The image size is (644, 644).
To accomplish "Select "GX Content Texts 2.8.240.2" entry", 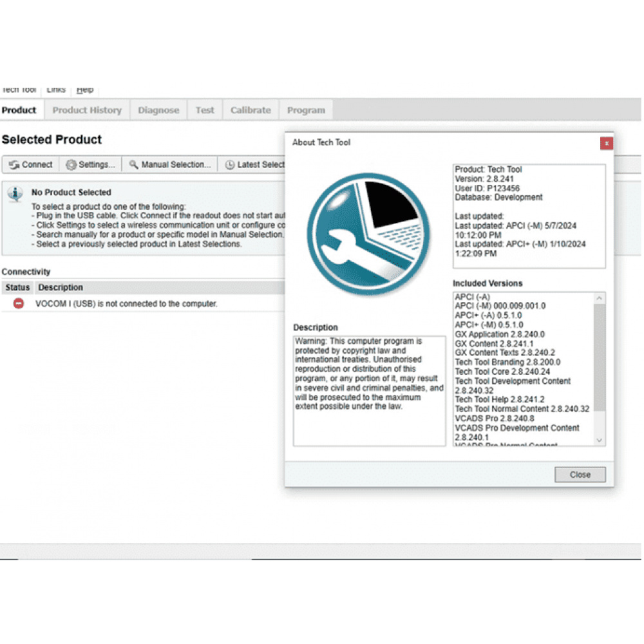I will tap(505, 353).
